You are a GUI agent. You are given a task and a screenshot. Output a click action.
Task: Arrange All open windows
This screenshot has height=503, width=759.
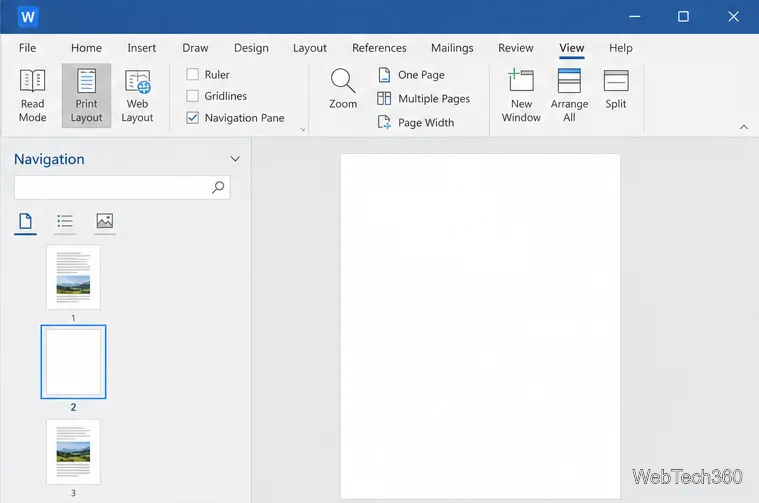click(569, 95)
